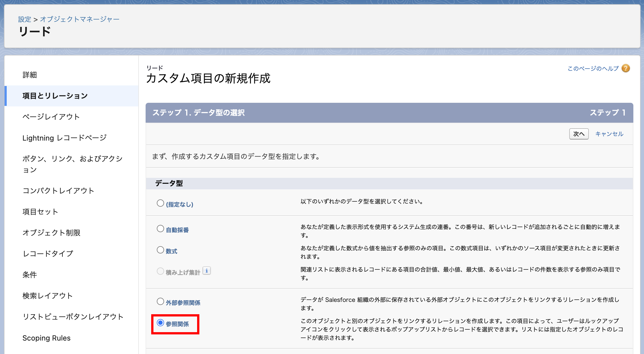Click the help question mark icon
Screen dimensions: 644x354
626,68
